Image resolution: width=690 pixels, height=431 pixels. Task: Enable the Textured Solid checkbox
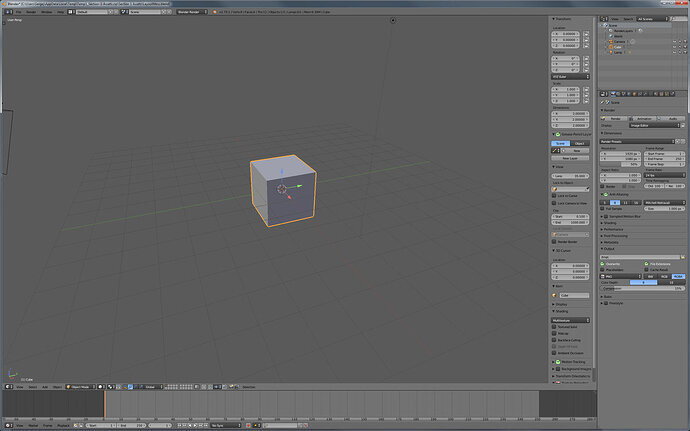pyautogui.click(x=556, y=326)
